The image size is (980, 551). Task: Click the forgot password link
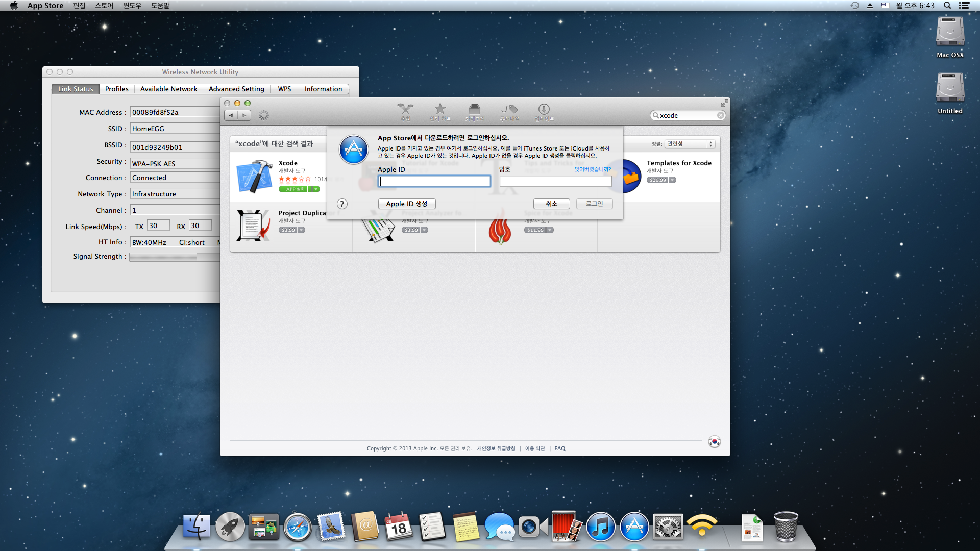[x=592, y=169]
